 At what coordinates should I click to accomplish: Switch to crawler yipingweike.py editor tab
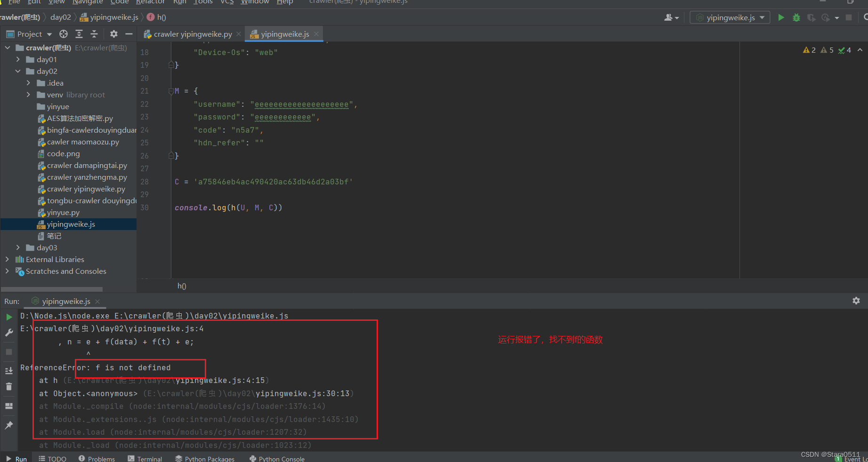pyautogui.click(x=193, y=34)
